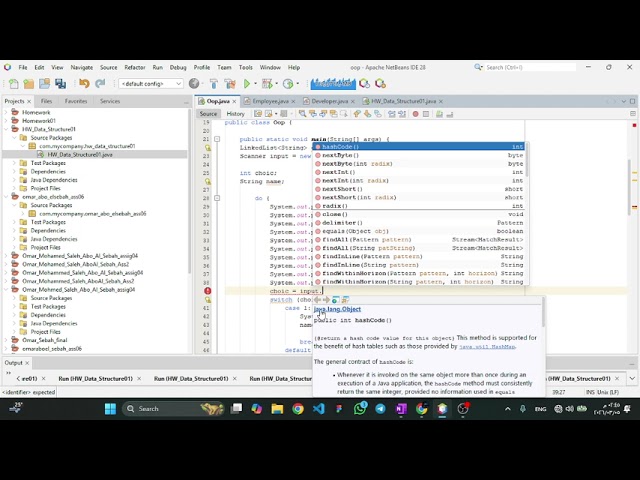Screen dimensions: 640x480
Task: Expand the Homework01 project node
Action: tap(6, 121)
